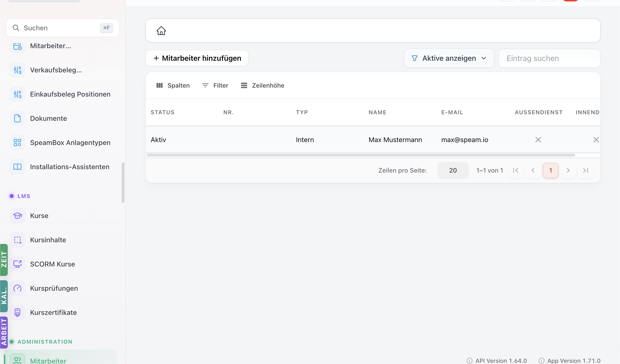The image size is (620, 364).
Task: Open Kursprüfungen menu item
Action: [60, 288]
